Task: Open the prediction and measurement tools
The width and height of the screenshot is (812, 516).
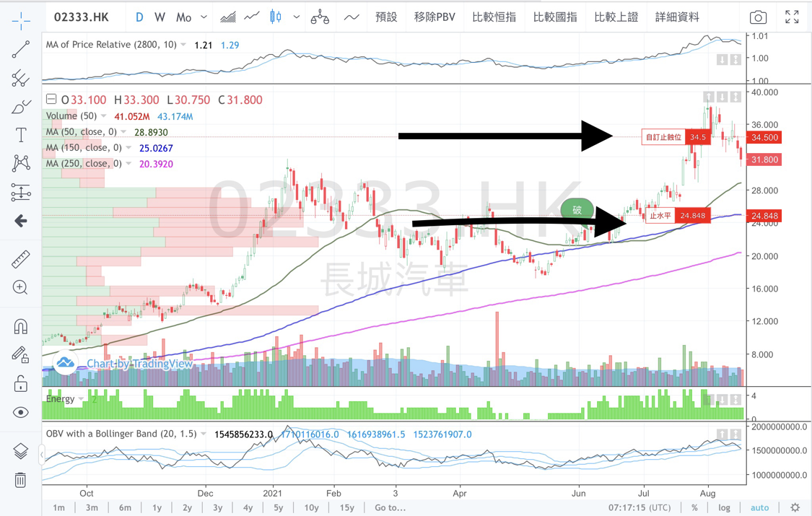Action: point(21,193)
